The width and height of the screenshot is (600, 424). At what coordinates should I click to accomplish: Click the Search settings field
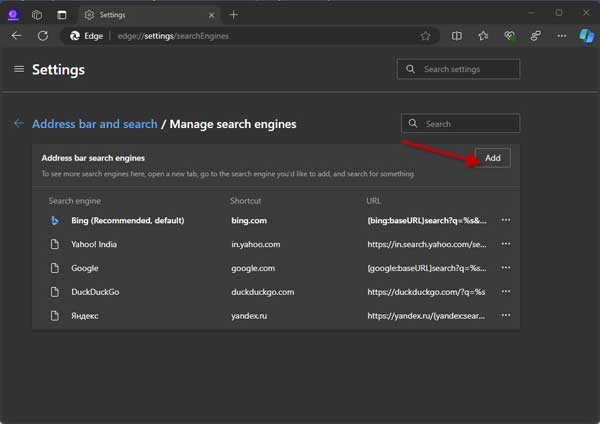click(458, 69)
